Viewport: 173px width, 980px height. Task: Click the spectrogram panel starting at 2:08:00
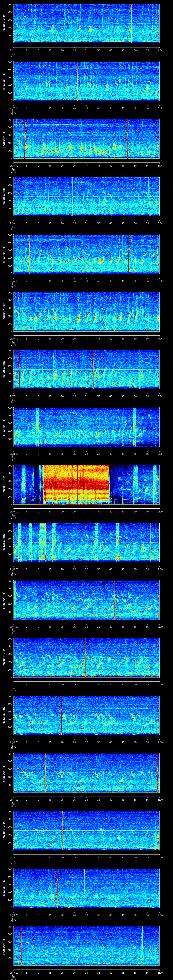coord(87,427)
